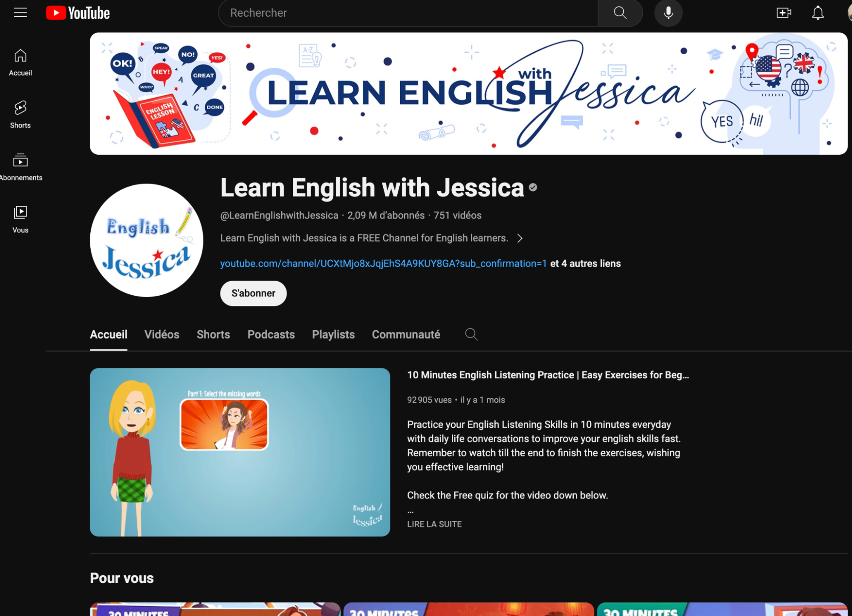852x616 pixels.
Task: Show the 4 other links
Action: 585,264
